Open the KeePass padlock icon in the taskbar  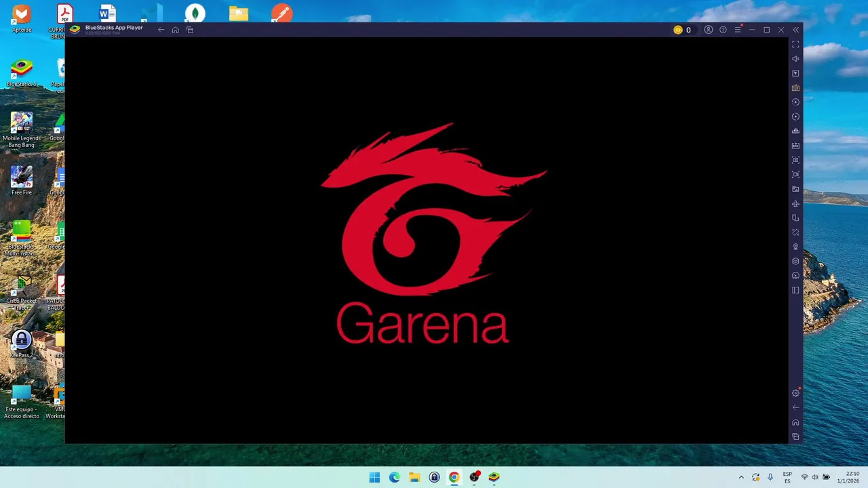coord(434,477)
